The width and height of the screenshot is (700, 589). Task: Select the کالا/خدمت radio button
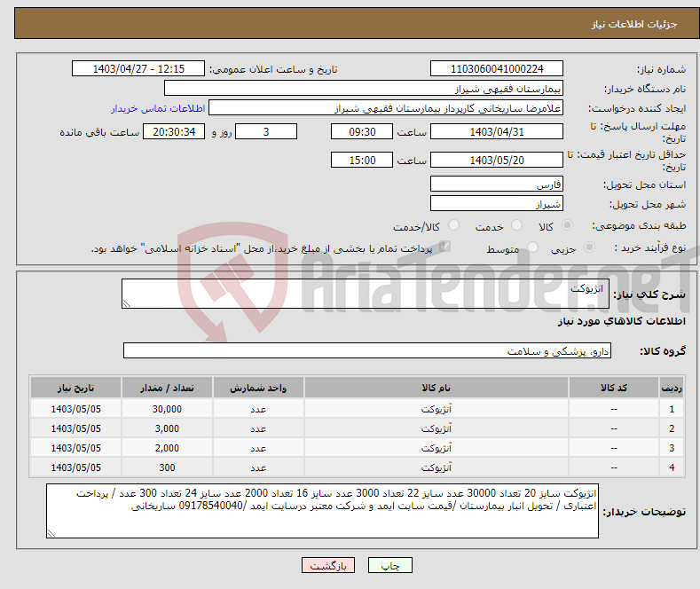453,225
